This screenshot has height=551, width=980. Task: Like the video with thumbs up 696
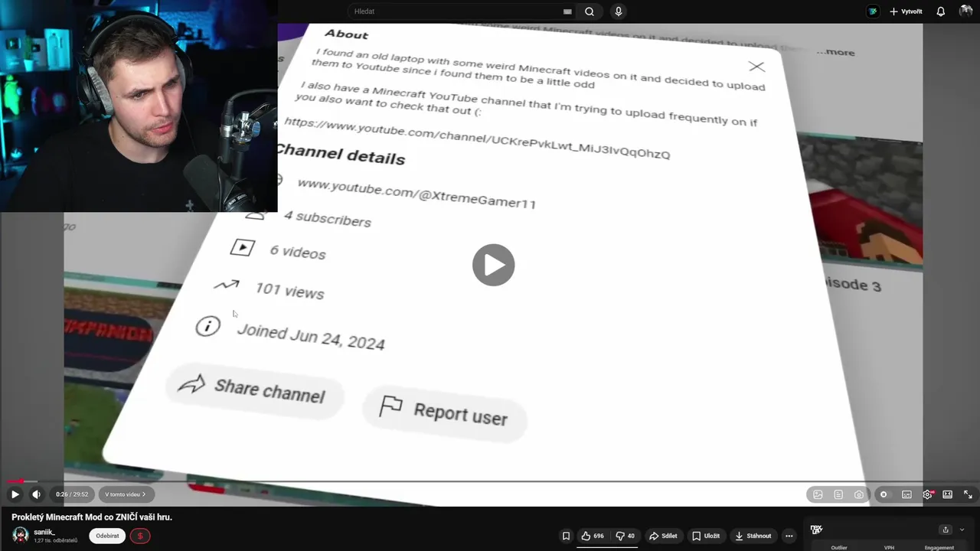click(x=593, y=536)
